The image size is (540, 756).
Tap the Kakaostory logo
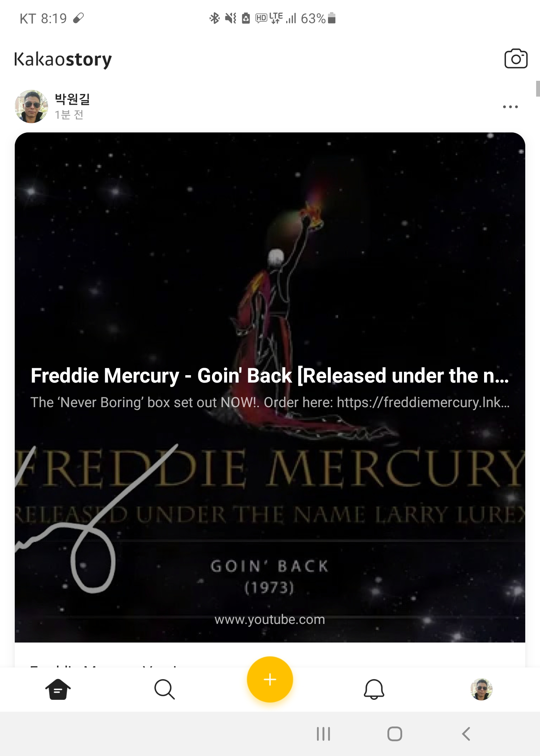pyautogui.click(x=63, y=59)
